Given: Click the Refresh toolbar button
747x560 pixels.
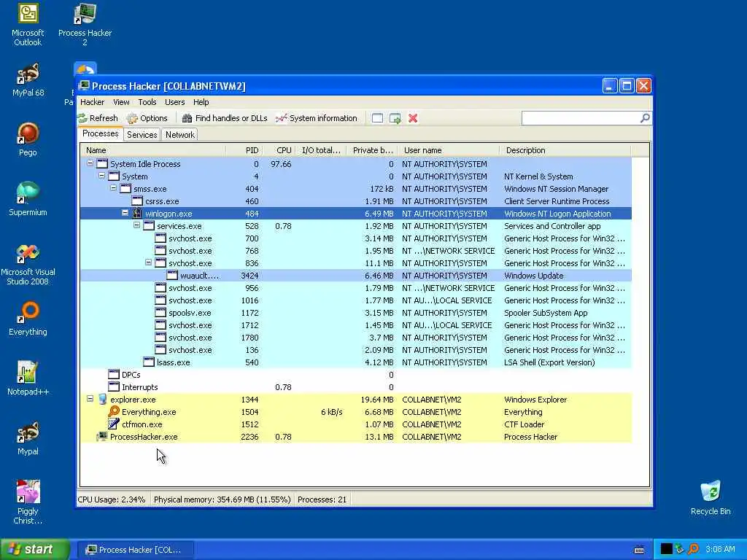Looking at the screenshot, I should 98,118.
